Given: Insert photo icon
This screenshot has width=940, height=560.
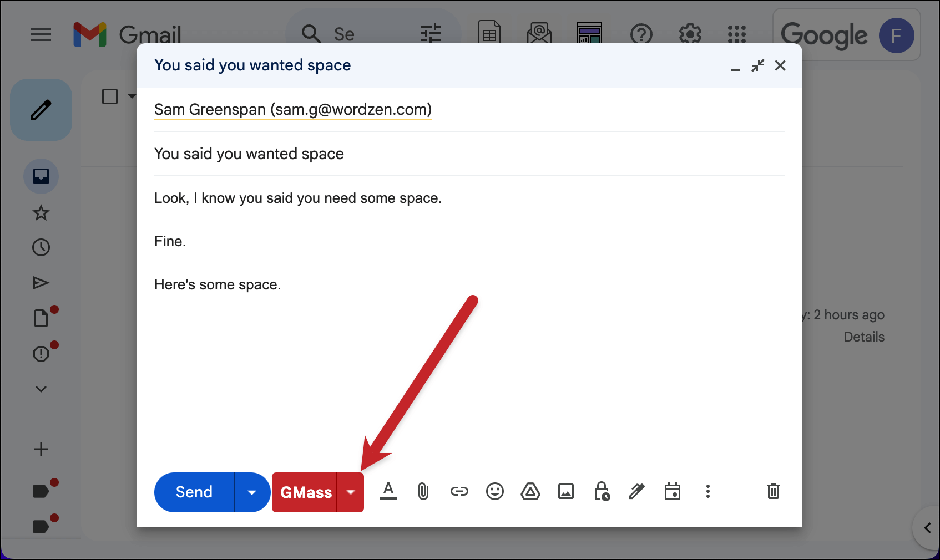Looking at the screenshot, I should [x=566, y=491].
